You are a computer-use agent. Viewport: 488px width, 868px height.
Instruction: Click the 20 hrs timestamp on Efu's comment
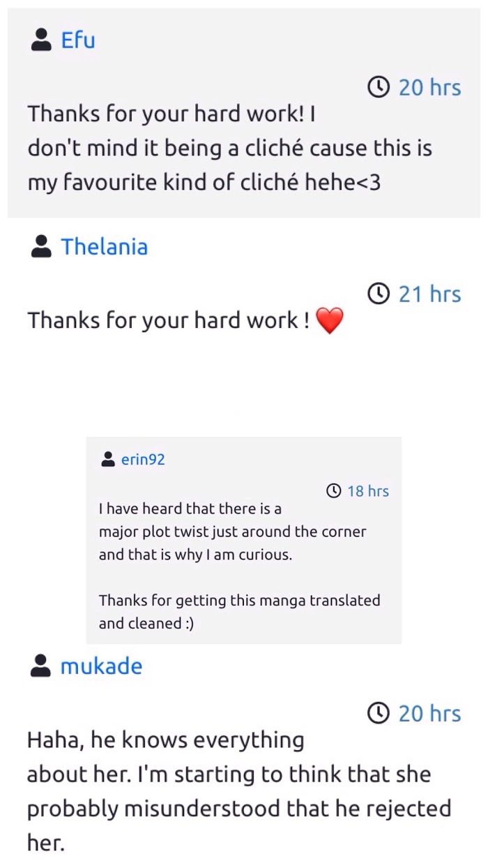pyautogui.click(x=429, y=88)
